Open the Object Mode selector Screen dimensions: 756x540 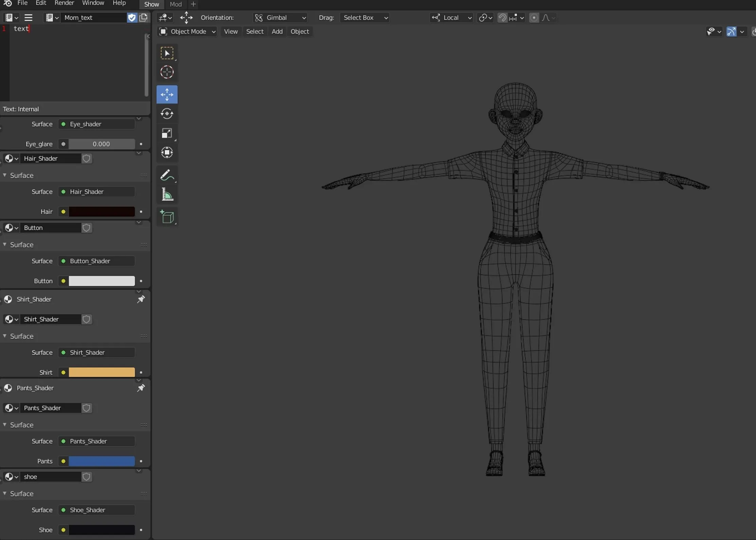coord(187,31)
